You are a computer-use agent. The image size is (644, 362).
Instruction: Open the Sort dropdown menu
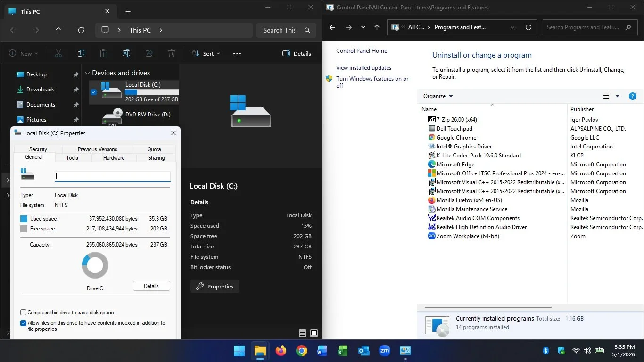(206, 54)
